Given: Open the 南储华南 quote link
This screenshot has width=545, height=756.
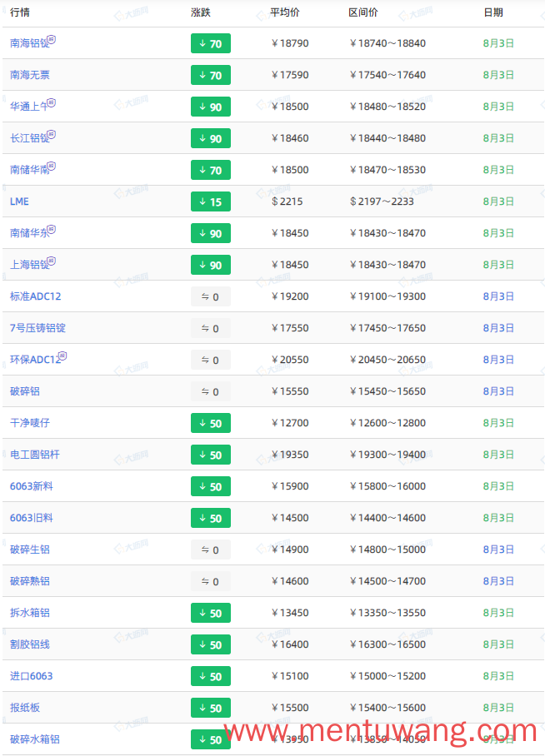Looking at the screenshot, I should tap(29, 170).
